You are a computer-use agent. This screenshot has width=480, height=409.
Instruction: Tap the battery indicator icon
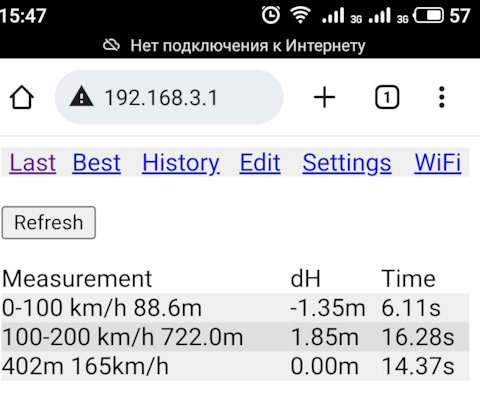[x=428, y=15]
